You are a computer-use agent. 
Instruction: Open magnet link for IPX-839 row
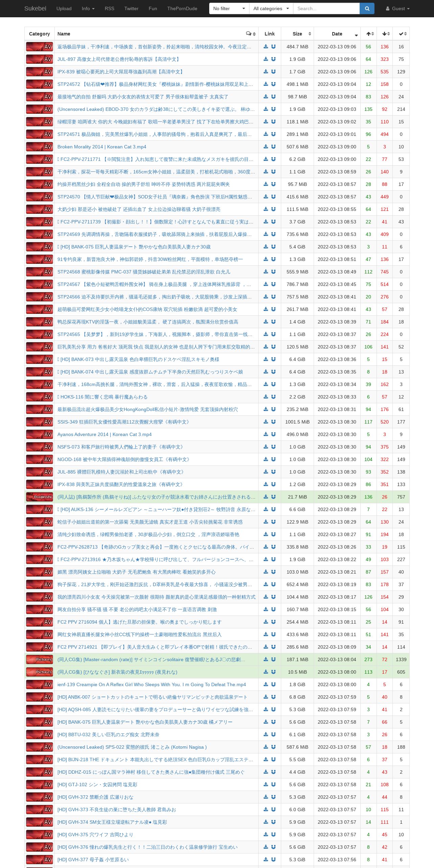coord(273,72)
